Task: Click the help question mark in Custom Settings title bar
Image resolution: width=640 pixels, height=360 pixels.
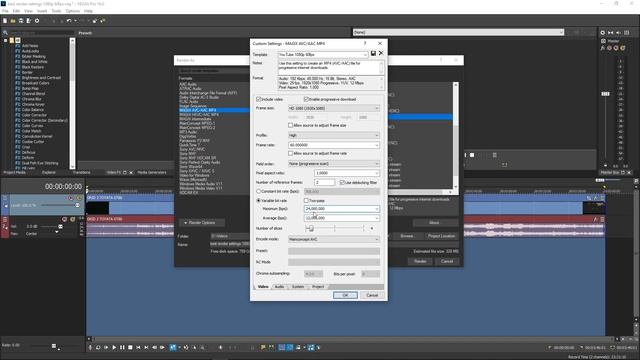Action: pos(365,43)
